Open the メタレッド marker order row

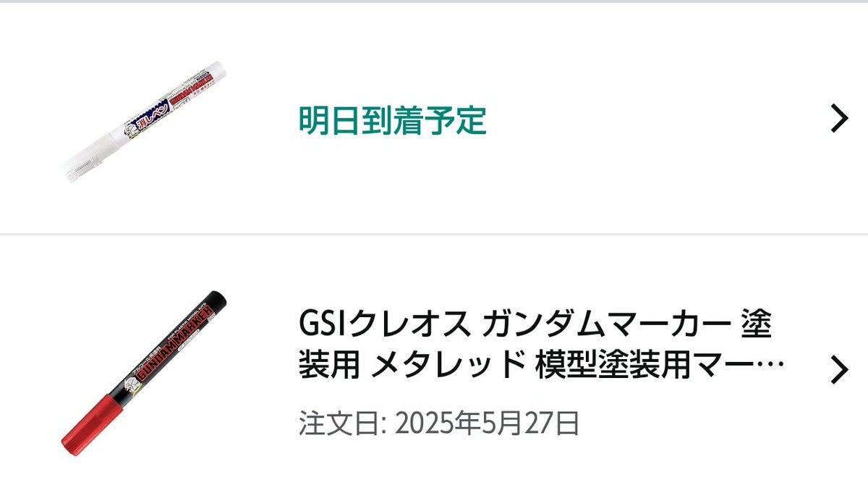coord(434,358)
